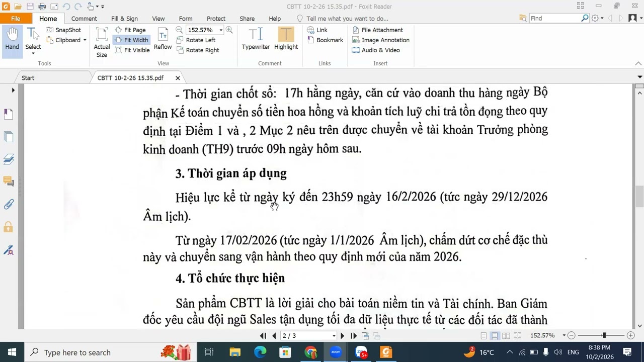Open the page number 2 / 3 dropdown
Screen dimensions: 644x362
click(334, 336)
